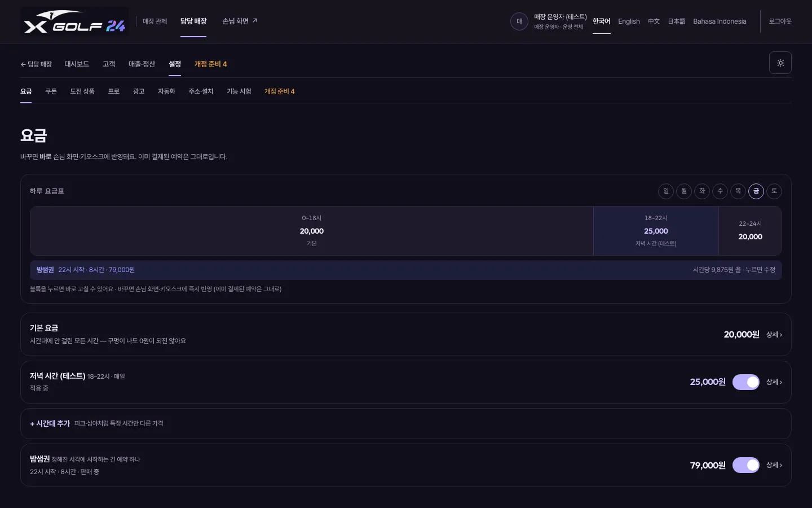This screenshot has width=812, height=508.
Task: Click the 매 user avatar circle
Action: [519, 21]
